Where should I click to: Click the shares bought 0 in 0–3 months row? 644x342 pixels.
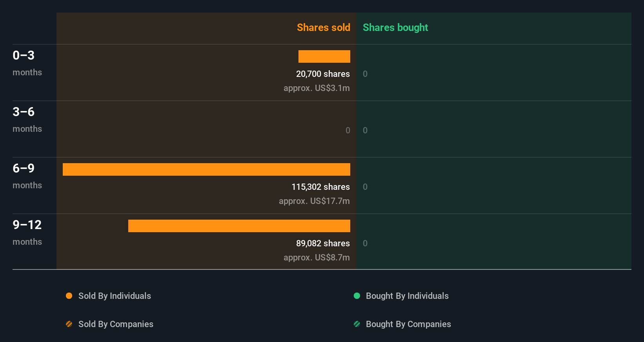[x=365, y=74]
